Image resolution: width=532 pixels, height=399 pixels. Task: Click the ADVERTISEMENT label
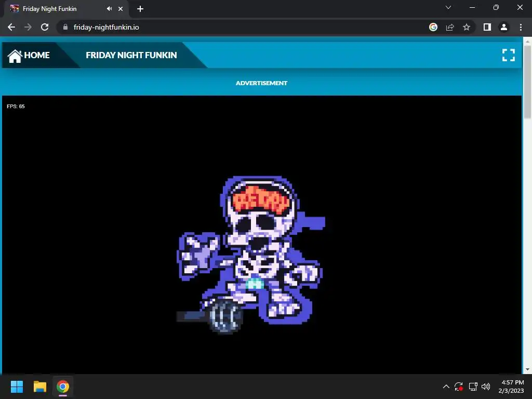pyautogui.click(x=262, y=83)
